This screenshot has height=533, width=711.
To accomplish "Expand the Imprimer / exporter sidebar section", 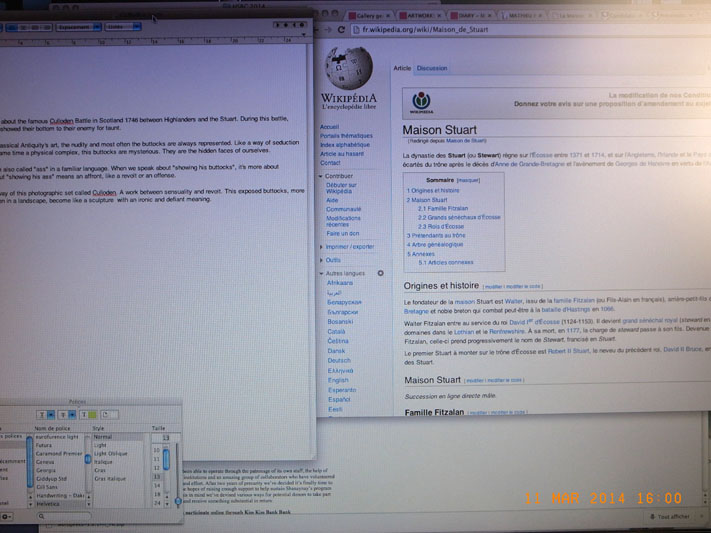I will pyautogui.click(x=347, y=247).
